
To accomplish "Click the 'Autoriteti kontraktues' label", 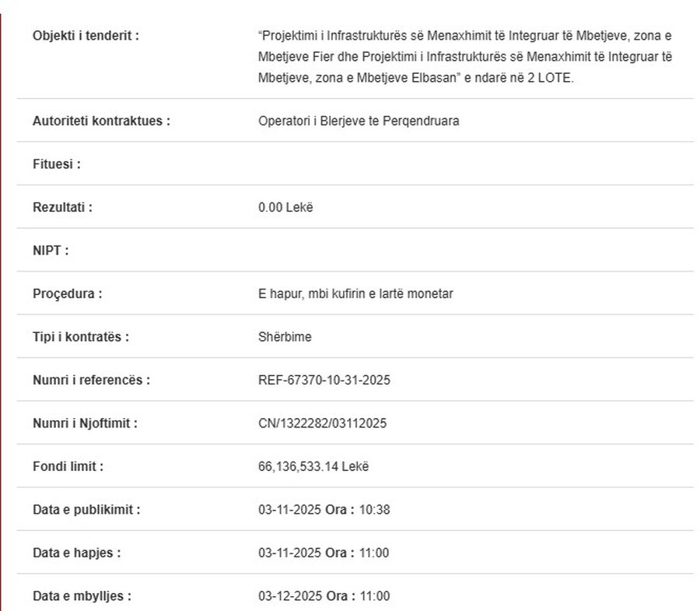I will pyautogui.click(x=101, y=121).
